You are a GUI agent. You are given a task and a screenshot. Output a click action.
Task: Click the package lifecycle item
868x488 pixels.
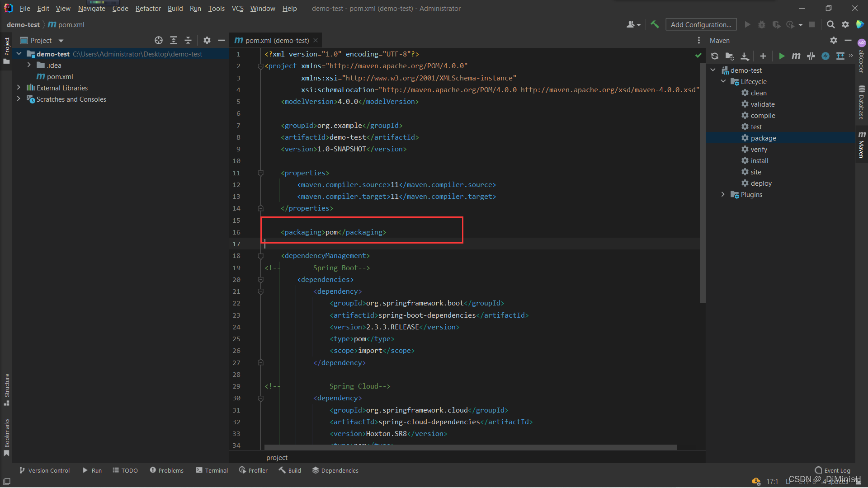tap(764, 138)
